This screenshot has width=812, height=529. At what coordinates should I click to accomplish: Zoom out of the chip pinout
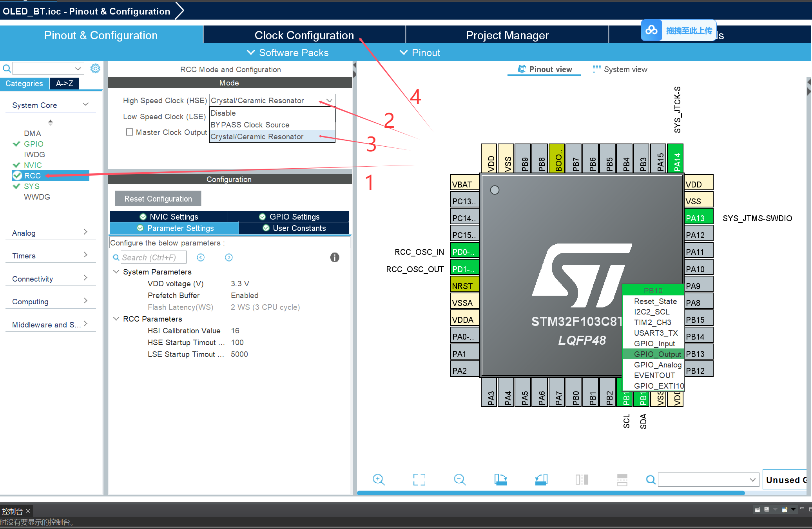(x=460, y=479)
